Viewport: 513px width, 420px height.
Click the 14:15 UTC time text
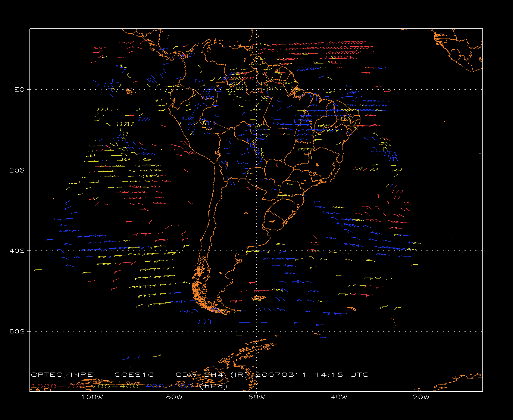(x=342, y=374)
